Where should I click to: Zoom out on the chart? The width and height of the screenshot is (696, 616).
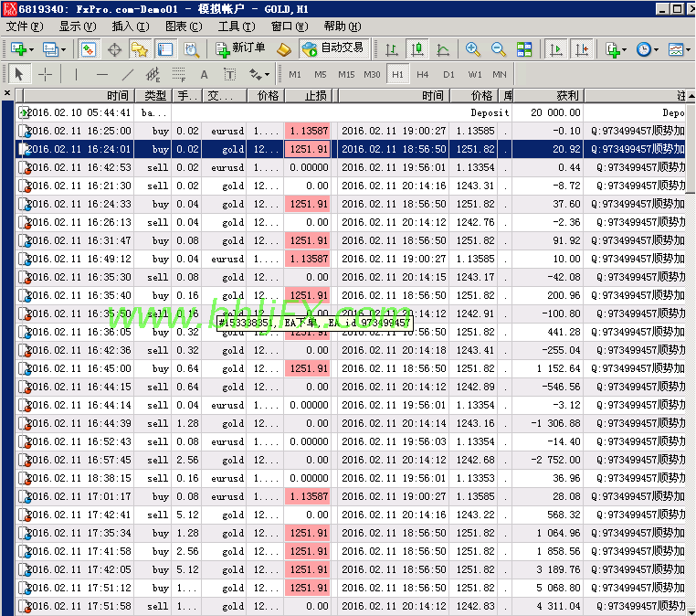499,49
